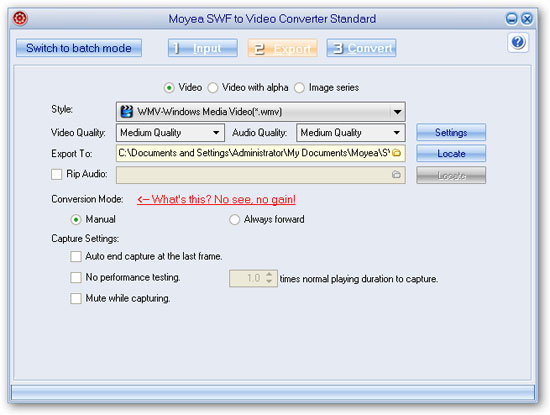Click the Capture Settings: label
This screenshot has width=550, height=415.
pos(85,239)
